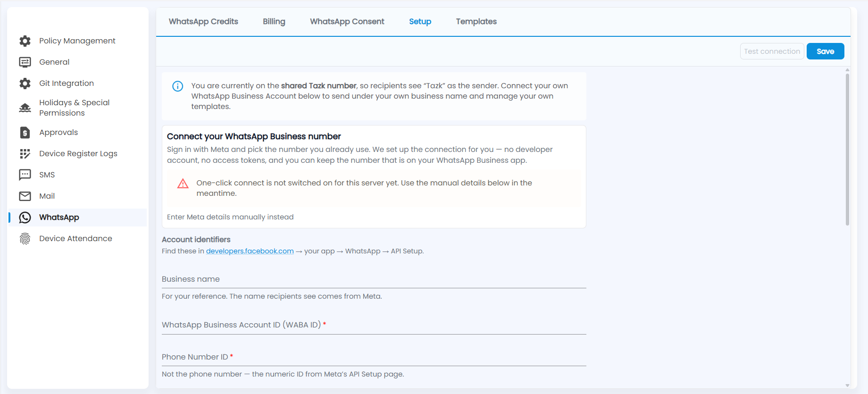
Task: Click the General settings icon
Action: [25, 62]
